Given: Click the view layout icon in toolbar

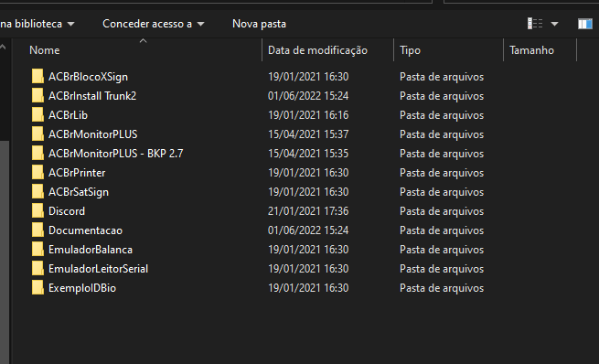Looking at the screenshot, I should pyautogui.click(x=535, y=24).
